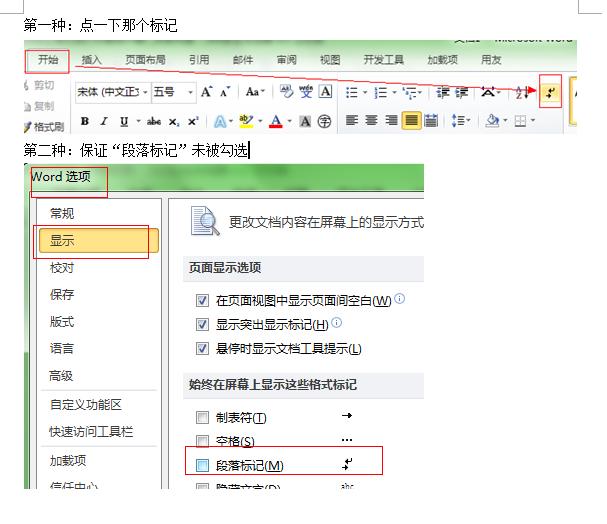The image size is (607, 524).
Task: Uncheck 悬停时显示文档工具提示(L) checkbox
Action: click(x=202, y=348)
